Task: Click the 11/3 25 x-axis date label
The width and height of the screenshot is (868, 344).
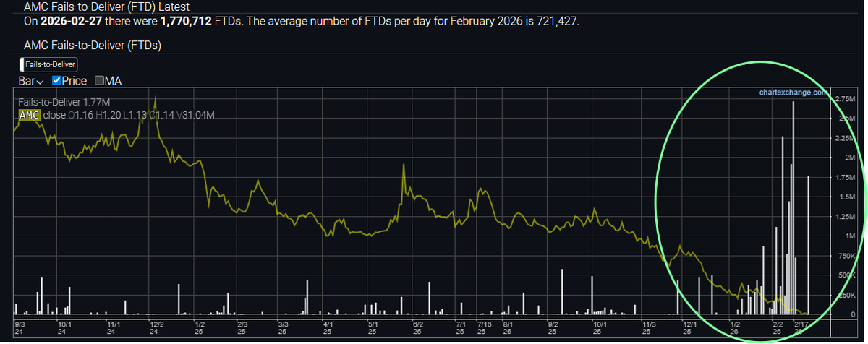Action: [x=648, y=329]
